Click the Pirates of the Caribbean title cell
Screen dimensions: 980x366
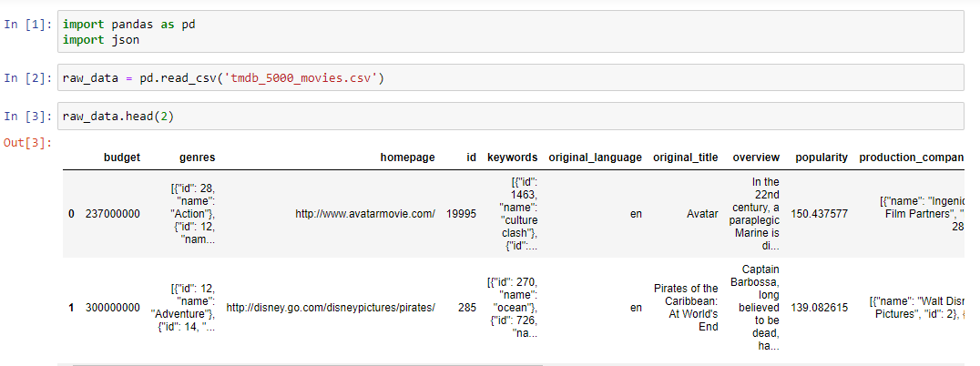click(x=686, y=308)
